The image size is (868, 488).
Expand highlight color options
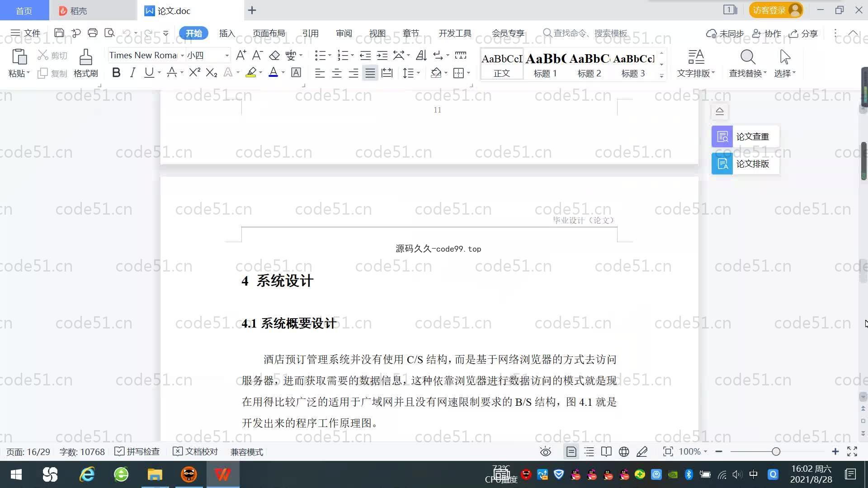click(261, 72)
